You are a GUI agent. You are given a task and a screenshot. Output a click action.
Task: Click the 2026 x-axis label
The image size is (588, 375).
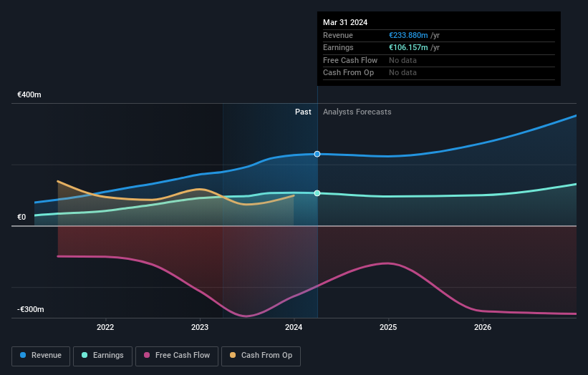click(x=483, y=328)
